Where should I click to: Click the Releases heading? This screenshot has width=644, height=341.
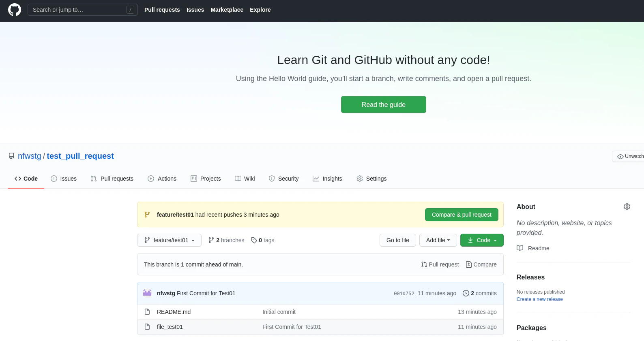(530, 277)
